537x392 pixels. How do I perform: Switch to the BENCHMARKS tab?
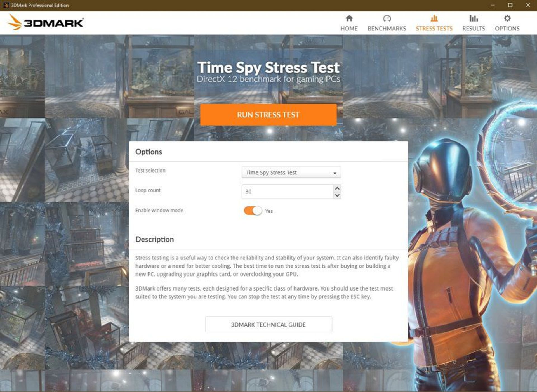pos(387,23)
